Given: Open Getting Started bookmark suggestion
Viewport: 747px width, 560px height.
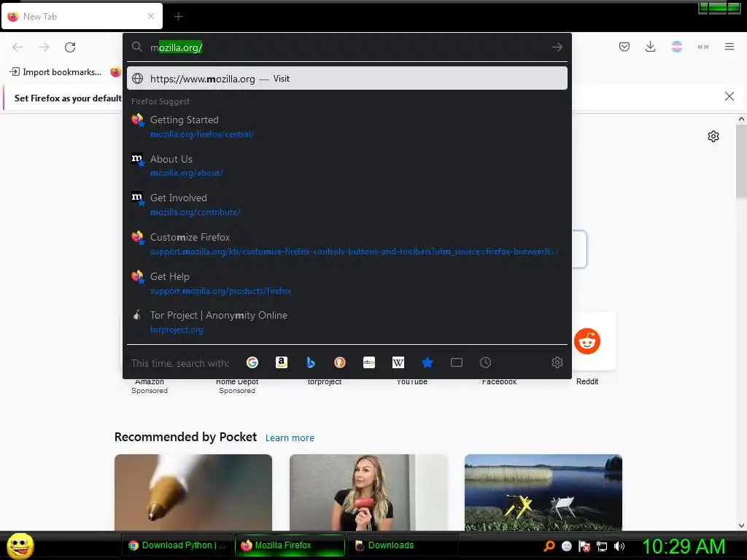Looking at the screenshot, I should pos(347,127).
